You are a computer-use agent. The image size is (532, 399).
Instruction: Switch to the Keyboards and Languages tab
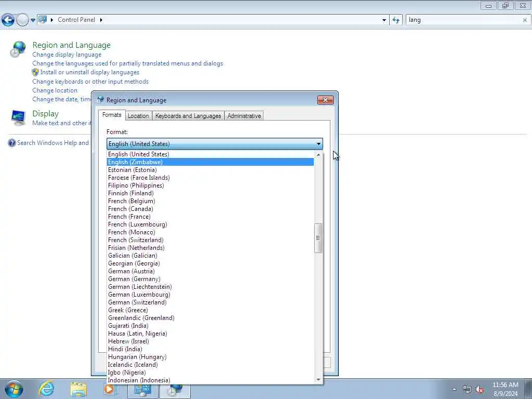click(x=188, y=116)
